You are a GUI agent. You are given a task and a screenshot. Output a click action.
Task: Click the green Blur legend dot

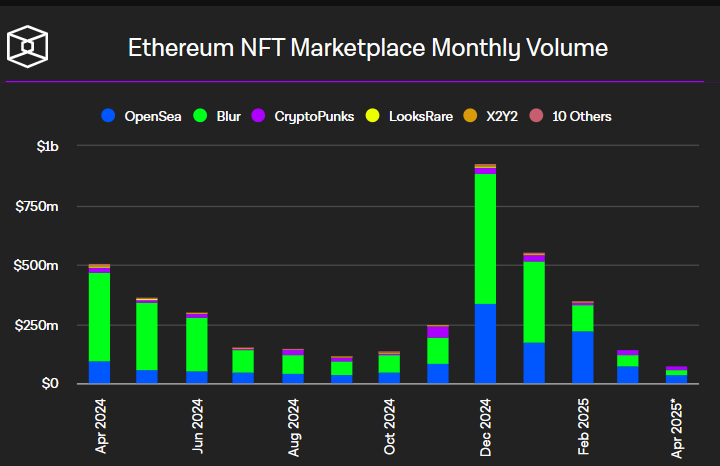(x=198, y=116)
